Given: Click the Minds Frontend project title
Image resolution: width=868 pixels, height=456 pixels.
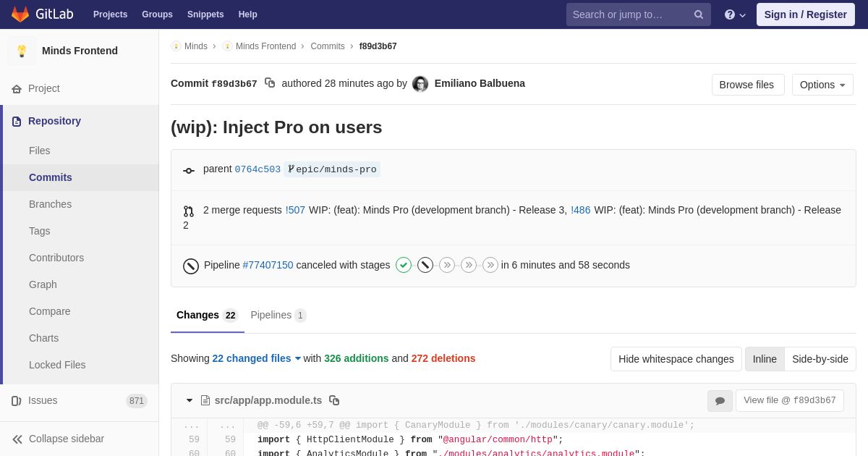Looking at the screenshot, I should 80,51.
